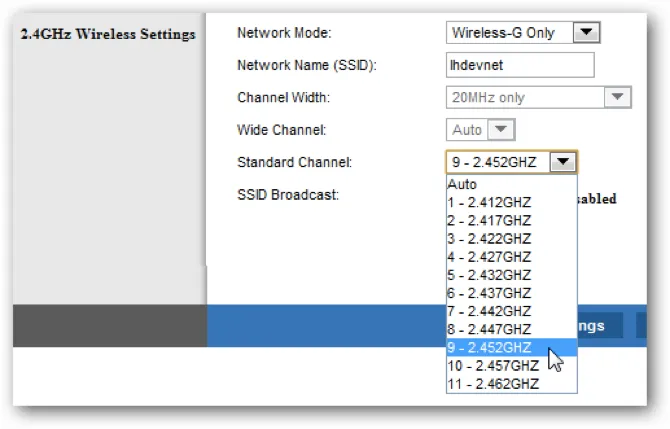This screenshot has height=429, width=670.
Task: Click the 2.4GHz Wireless Settings heading
Action: [108, 34]
